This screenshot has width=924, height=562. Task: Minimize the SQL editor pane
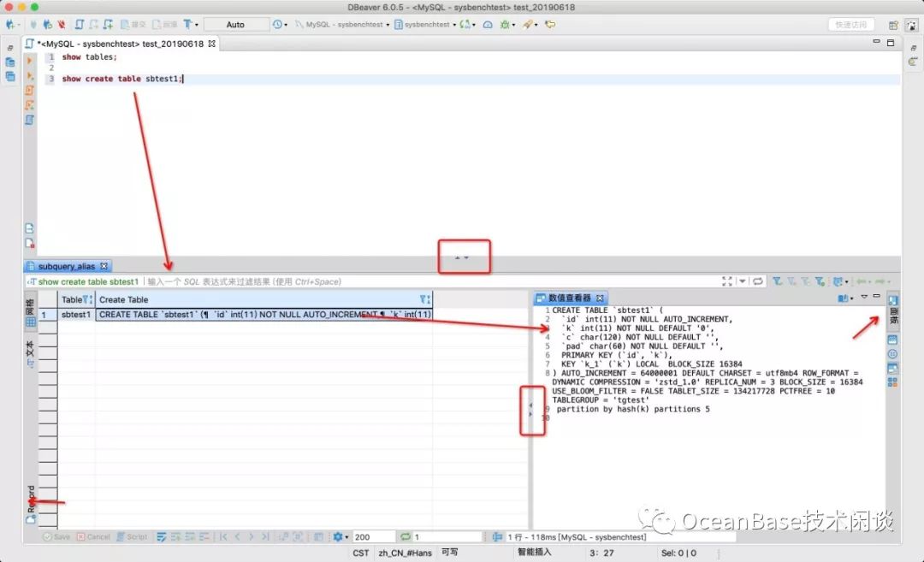[876, 42]
